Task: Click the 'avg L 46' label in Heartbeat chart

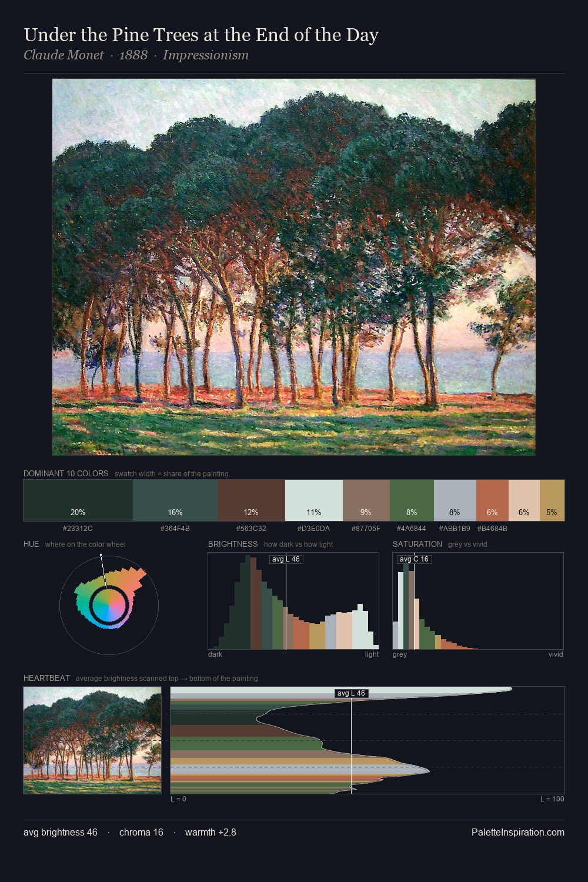Action: click(351, 693)
